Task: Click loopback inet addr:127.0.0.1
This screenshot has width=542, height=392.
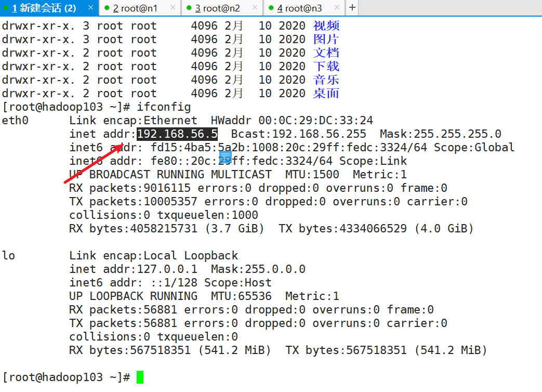Action: tap(134, 269)
